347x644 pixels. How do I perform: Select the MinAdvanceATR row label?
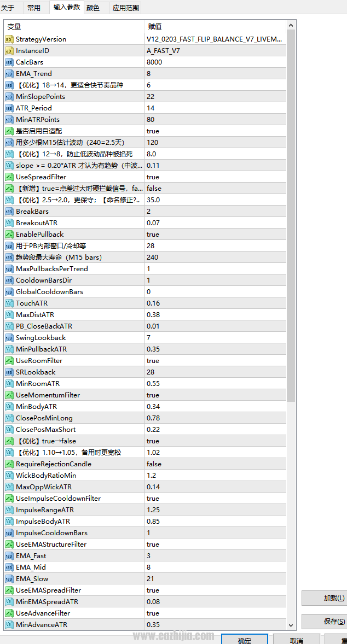(x=42, y=625)
